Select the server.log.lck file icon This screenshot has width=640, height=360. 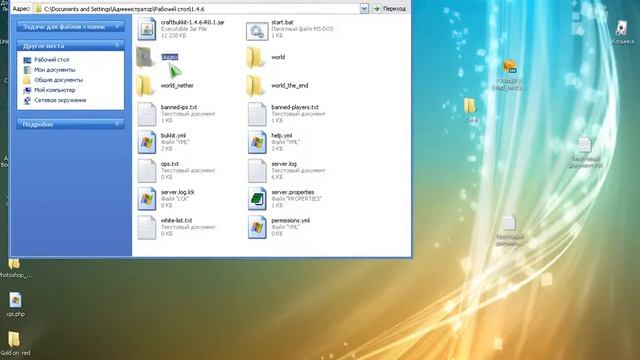point(147,199)
